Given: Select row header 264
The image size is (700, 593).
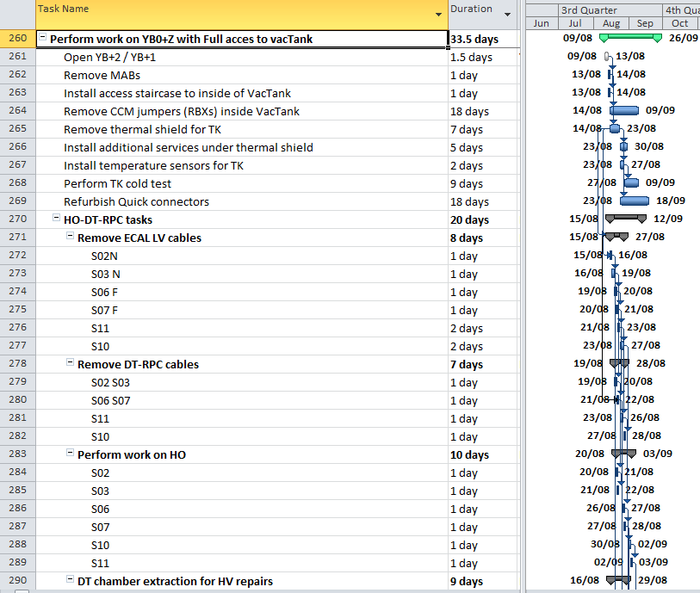Looking at the screenshot, I should (18, 111).
